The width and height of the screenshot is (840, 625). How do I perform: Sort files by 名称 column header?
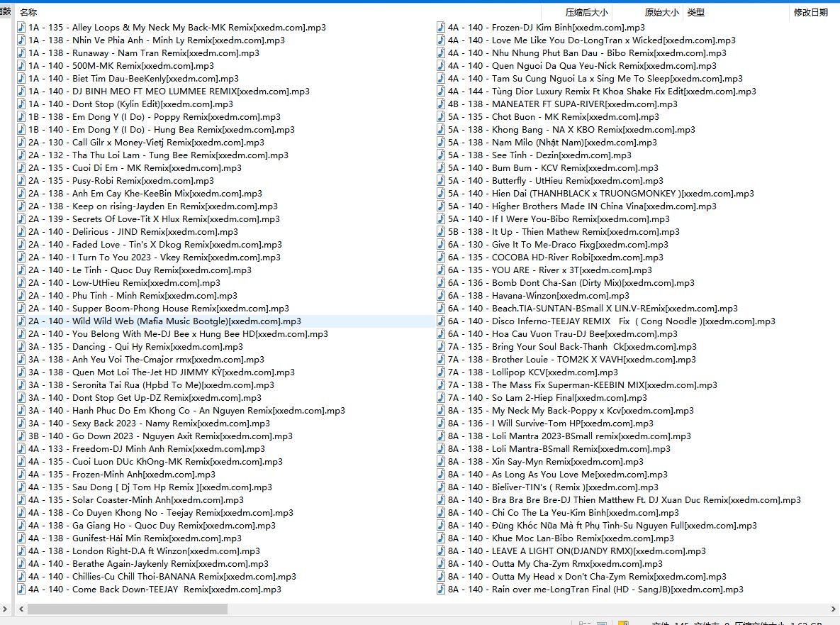[28, 12]
